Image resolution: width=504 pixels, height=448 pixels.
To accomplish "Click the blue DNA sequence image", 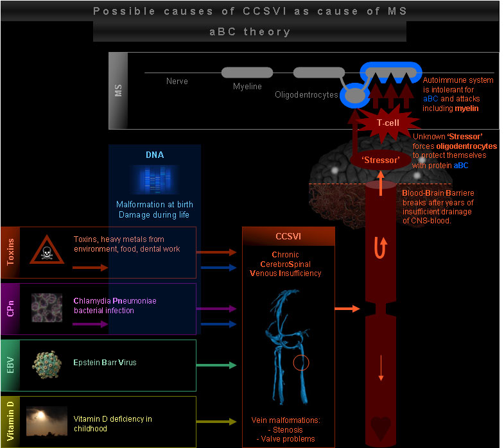I will pos(155,180).
